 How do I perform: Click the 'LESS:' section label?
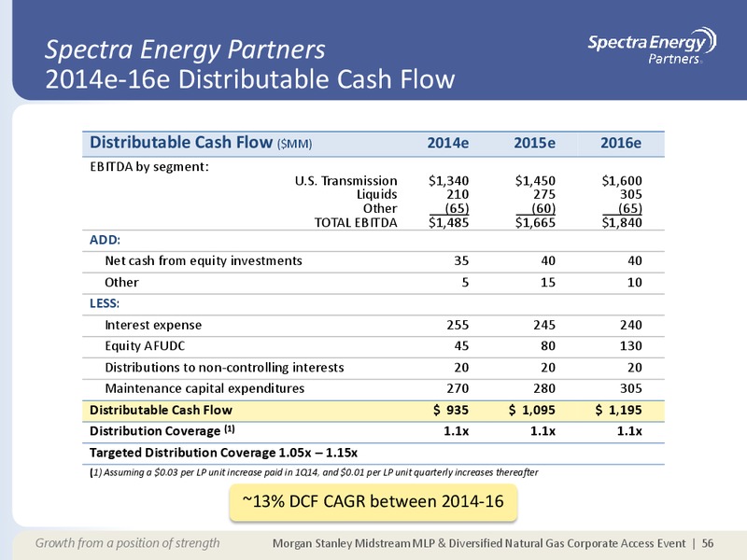(105, 303)
